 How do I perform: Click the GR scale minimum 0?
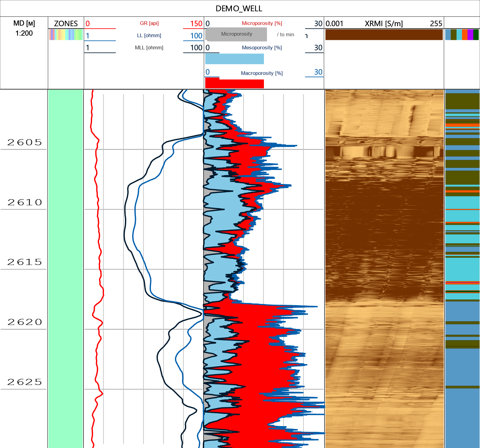coord(88,23)
